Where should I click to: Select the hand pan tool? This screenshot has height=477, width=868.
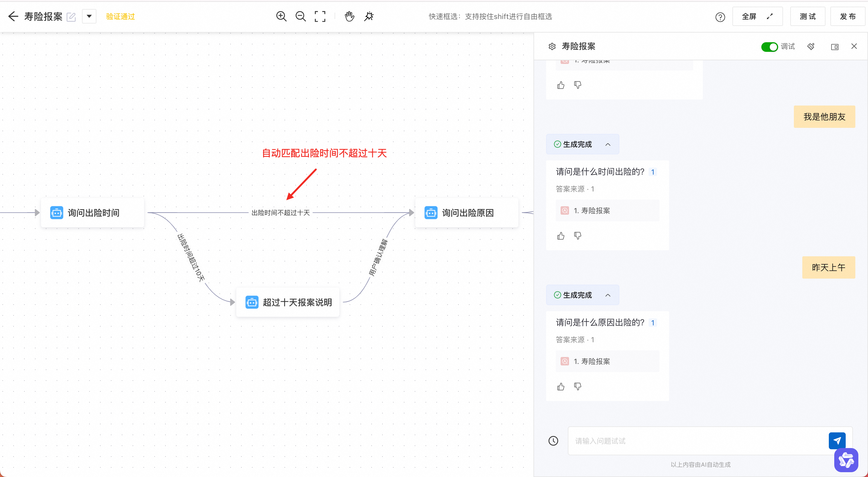[x=349, y=16]
